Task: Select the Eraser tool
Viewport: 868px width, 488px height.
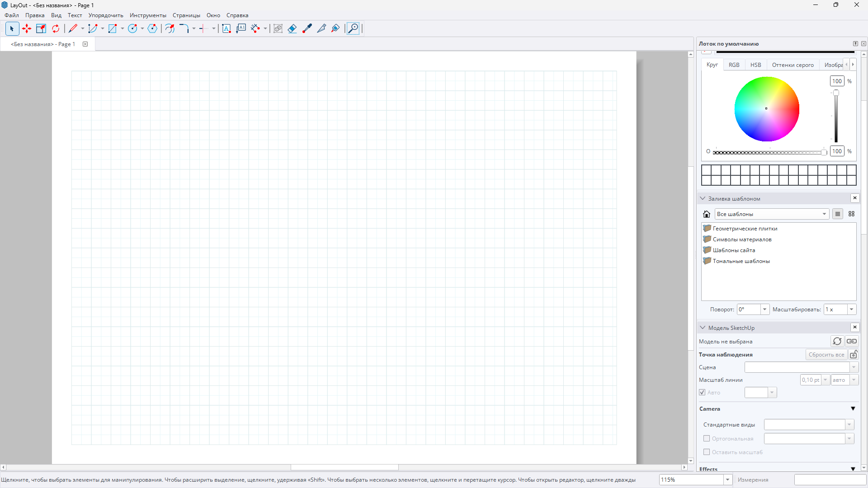Action: 292,28
